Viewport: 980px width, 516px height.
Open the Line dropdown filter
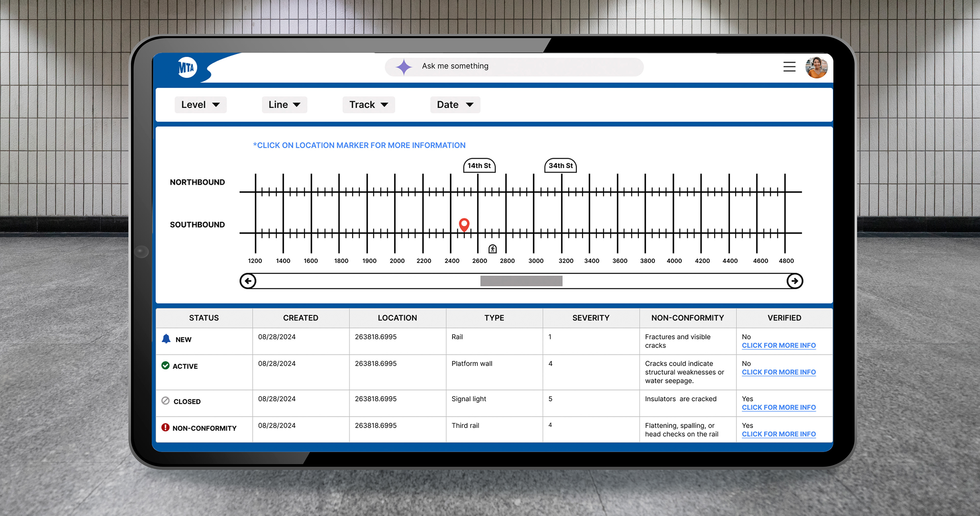click(284, 105)
